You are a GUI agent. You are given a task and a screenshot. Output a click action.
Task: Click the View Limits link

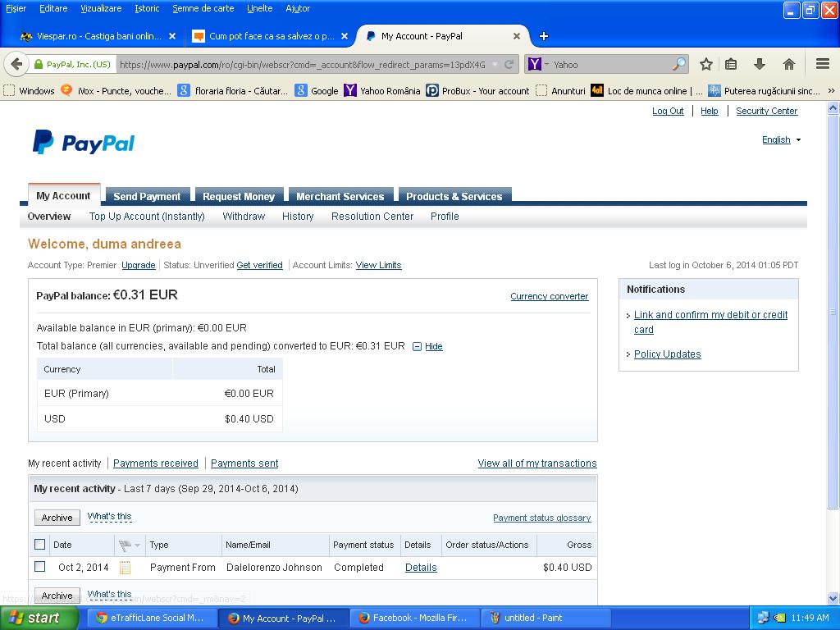coord(378,265)
